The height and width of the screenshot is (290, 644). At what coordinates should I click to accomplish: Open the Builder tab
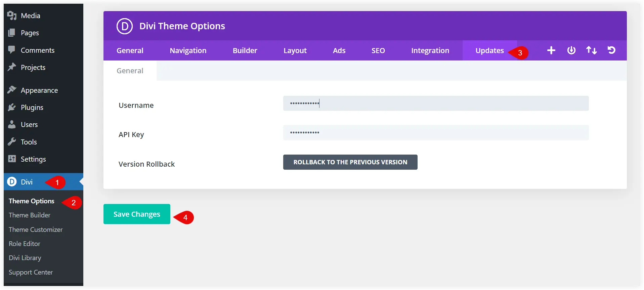point(245,50)
